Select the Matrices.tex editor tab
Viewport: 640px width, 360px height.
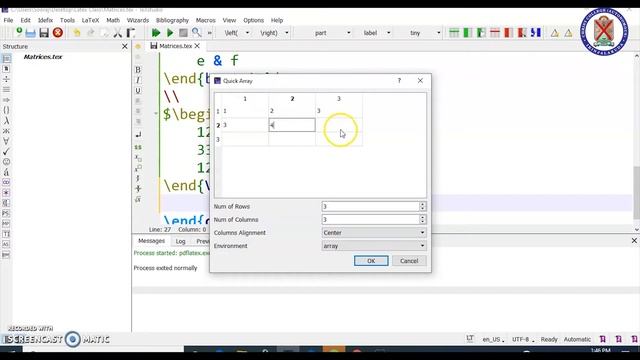(x=176, y=46)
